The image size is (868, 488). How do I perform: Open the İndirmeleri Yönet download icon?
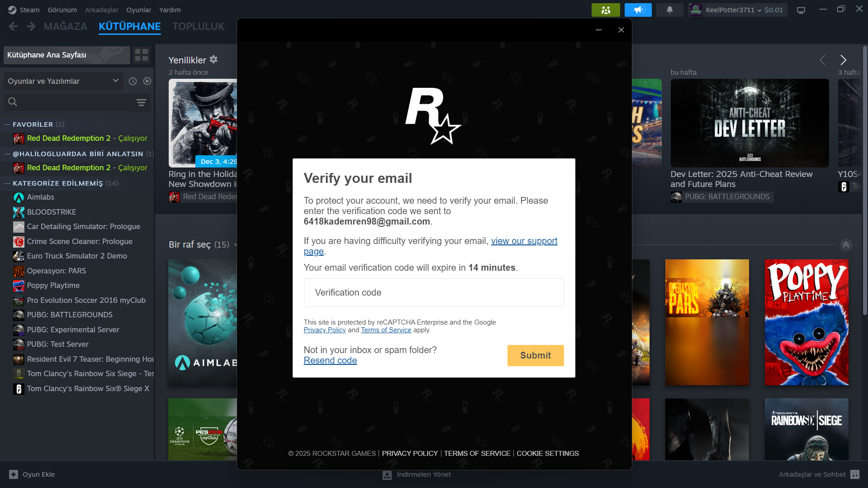[x=387, y=475]
